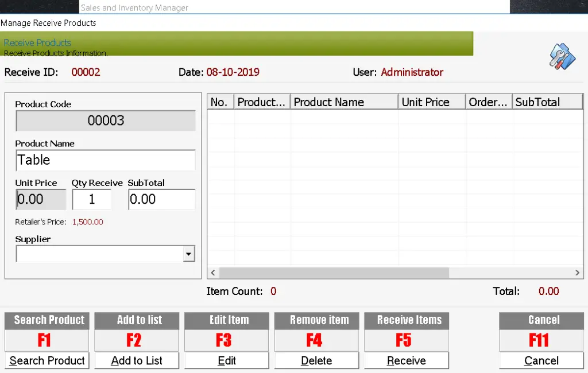The width and height of the screenshot is (588, 373).
Task: Click the Product Code field 00003
Action: click(106, 121)
